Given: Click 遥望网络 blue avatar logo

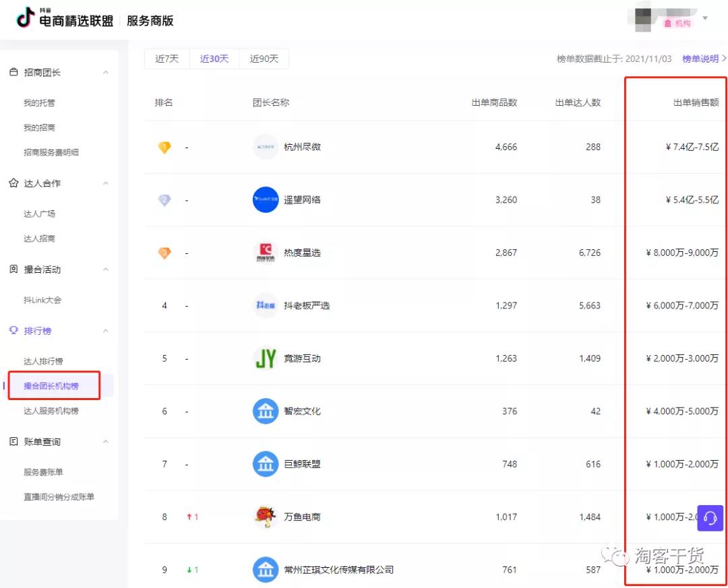Looking at the screenshot, I should click(x=266, y=199).
